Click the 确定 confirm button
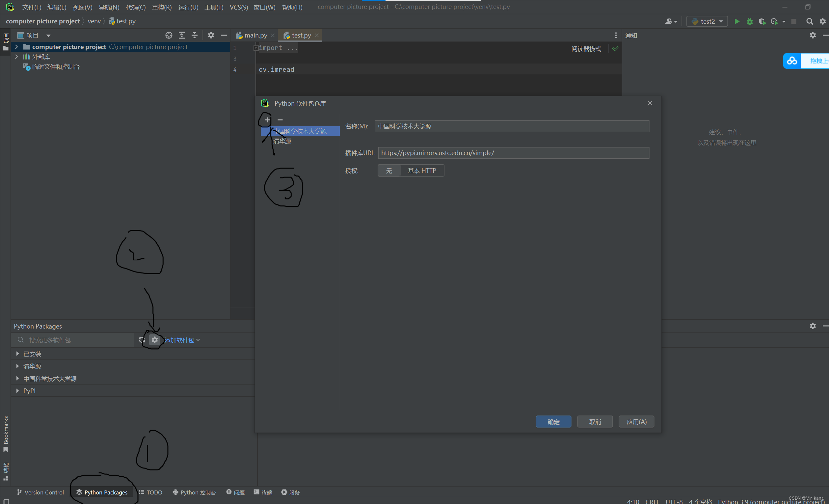The height and width of the screenshot is (504, 829). 554,422
